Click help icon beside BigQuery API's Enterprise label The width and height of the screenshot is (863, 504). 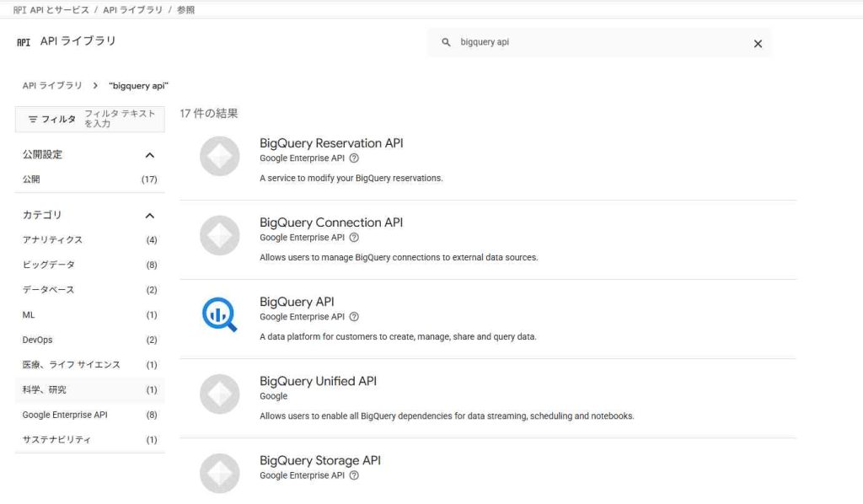(354, 317)
